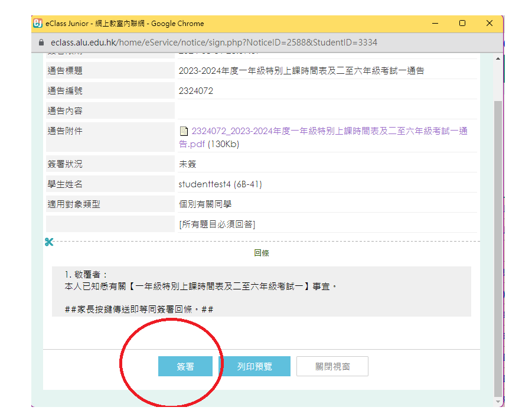Click the padlock icon beside the URL
The height and width of the screenshot is (420, 522).
pyautogui.click(x=41, y=43)
